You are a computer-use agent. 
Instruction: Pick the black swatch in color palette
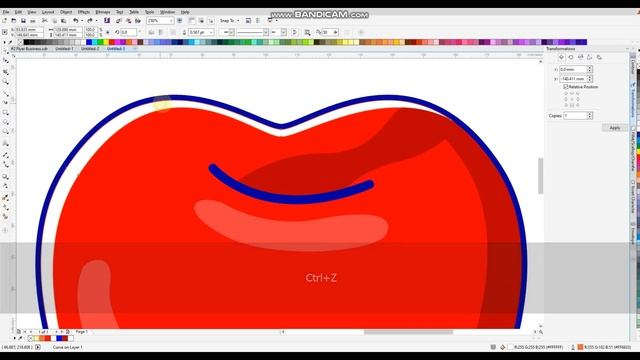pos(27,42)
